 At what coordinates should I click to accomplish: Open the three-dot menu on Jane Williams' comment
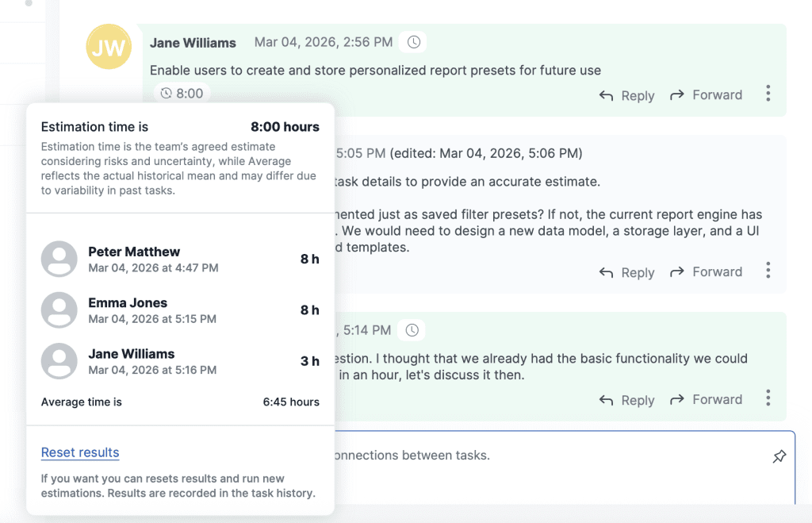[768, 93]
